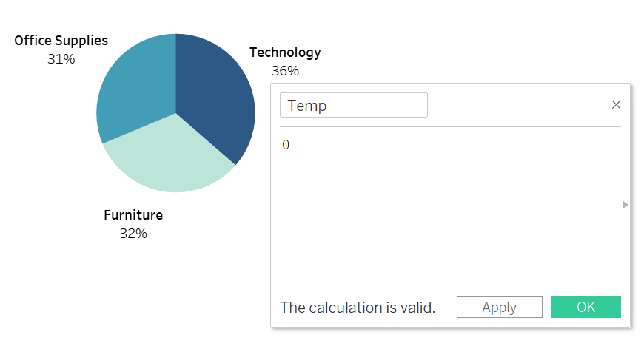Expand the function reference arrow

click(625, 204)
